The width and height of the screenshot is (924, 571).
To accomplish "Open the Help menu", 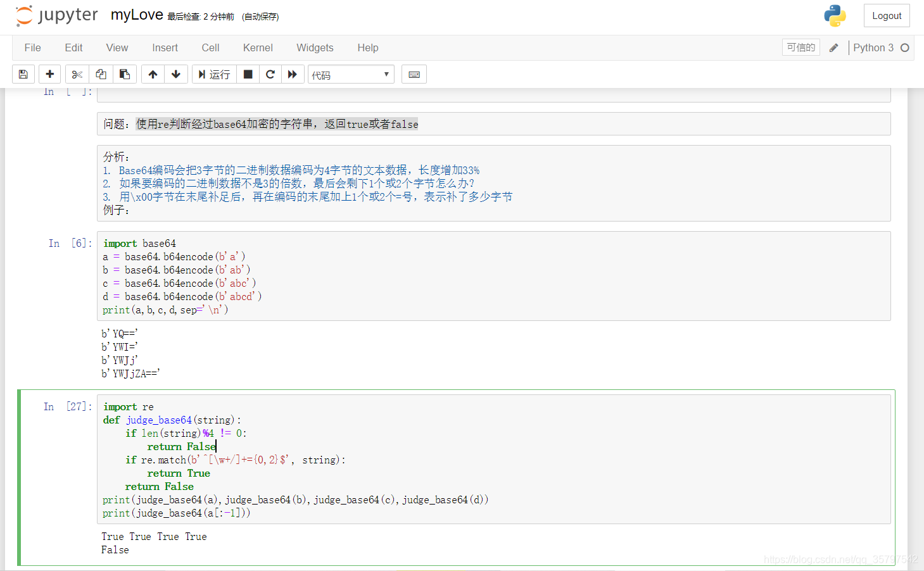I will [x=368, y=47].
